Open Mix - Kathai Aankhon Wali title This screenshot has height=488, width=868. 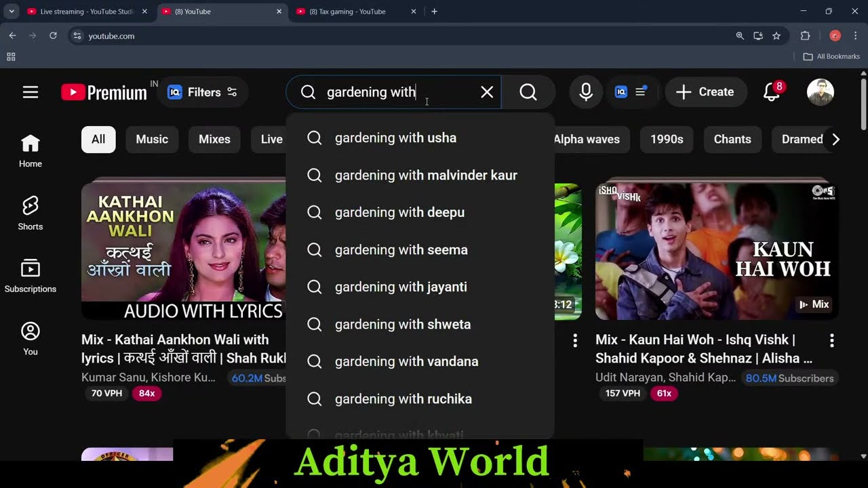coord(184,348)
